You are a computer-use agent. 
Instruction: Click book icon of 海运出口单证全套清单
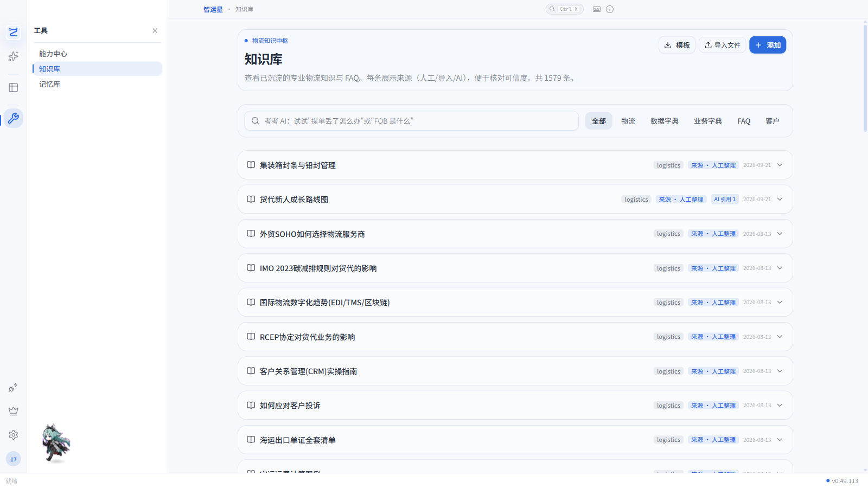click(251, 440)
